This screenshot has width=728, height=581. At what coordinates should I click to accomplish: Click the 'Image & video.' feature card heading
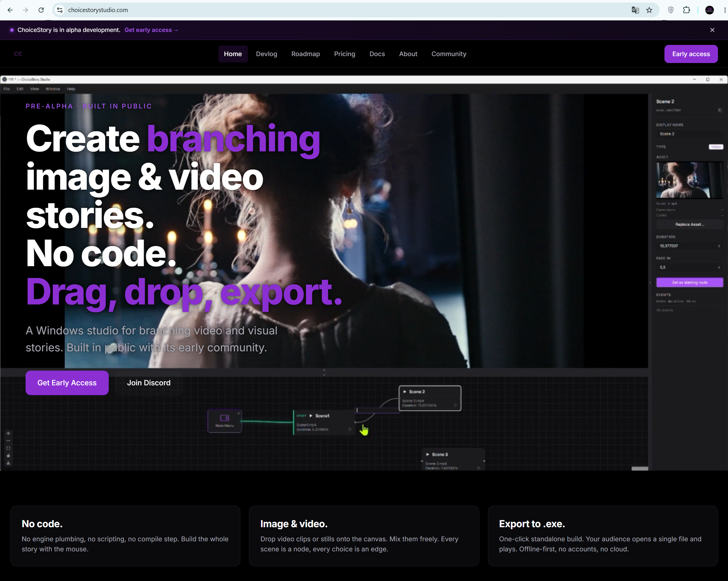tap(294, 523)
